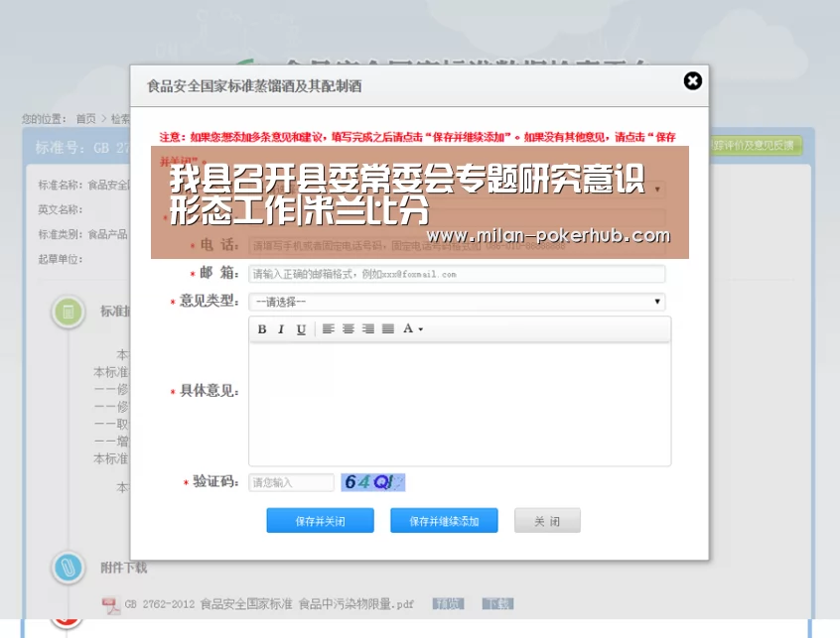Screen dimensions: 840x638
Task: Click the green 意见反馈 button in background page
Action: coord(755,145)
